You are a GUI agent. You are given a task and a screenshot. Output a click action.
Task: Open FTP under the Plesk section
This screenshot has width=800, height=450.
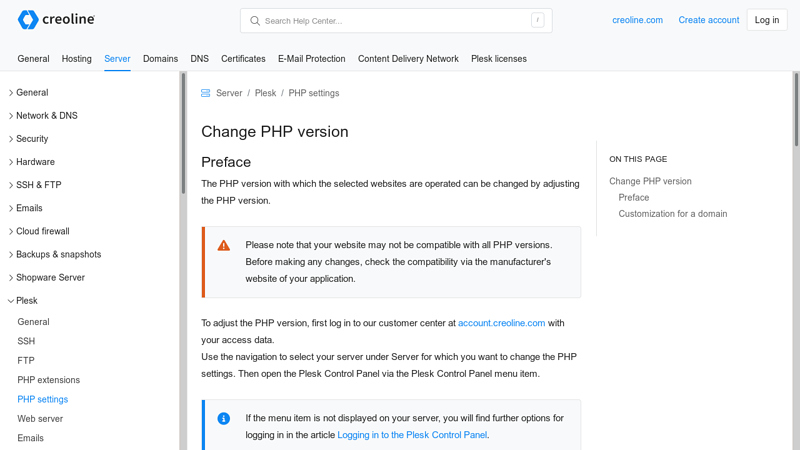click(x=26, y=361)
